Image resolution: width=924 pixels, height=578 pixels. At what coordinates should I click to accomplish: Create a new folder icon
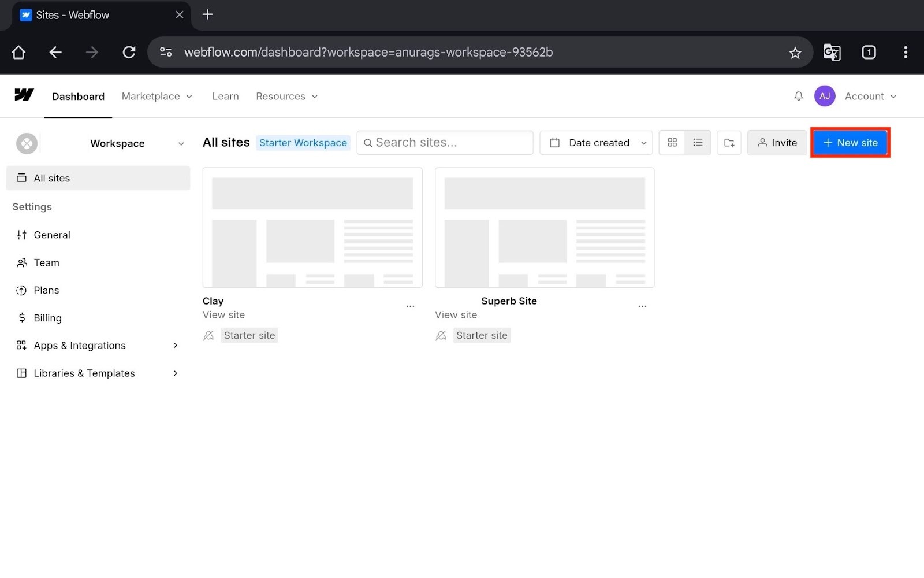pyautogui.click(x=729, y=143)
